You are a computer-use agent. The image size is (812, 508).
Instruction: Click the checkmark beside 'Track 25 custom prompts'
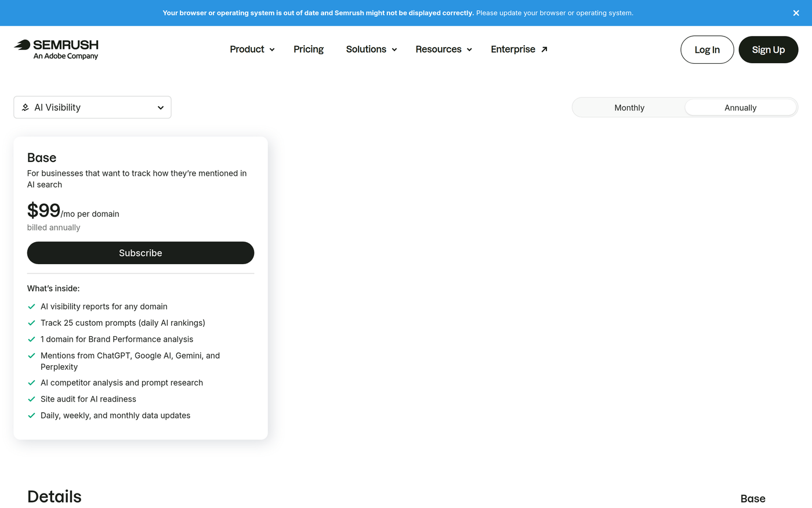pyautogui.click(x=31, y=323)
